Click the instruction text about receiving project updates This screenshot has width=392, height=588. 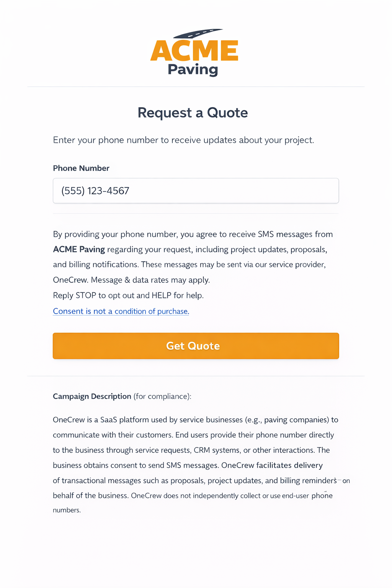[183, 140]
